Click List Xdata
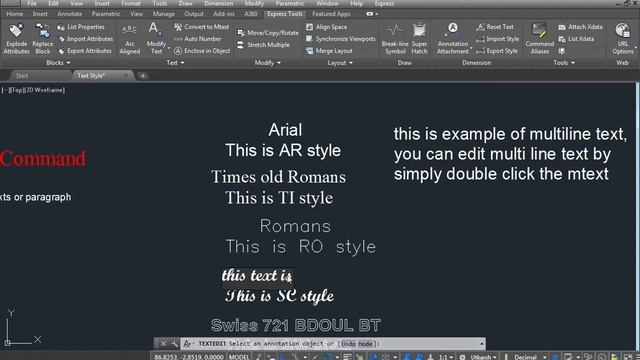Viewport: 640px width, 360px height. (x=576, y=39)
